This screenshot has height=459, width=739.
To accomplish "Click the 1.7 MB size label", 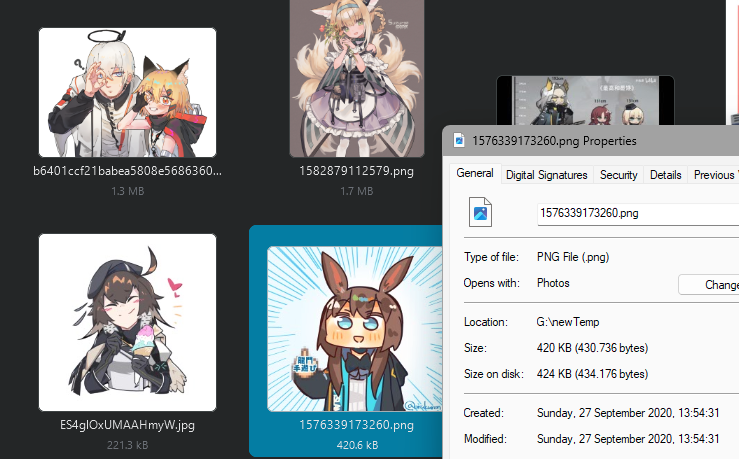I will (x=356, y=191).
